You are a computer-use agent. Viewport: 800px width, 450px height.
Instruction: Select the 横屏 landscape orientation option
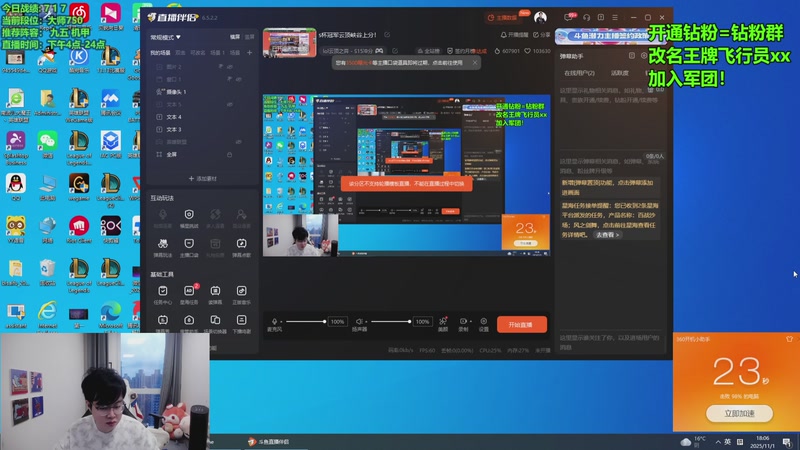(235, 37)
